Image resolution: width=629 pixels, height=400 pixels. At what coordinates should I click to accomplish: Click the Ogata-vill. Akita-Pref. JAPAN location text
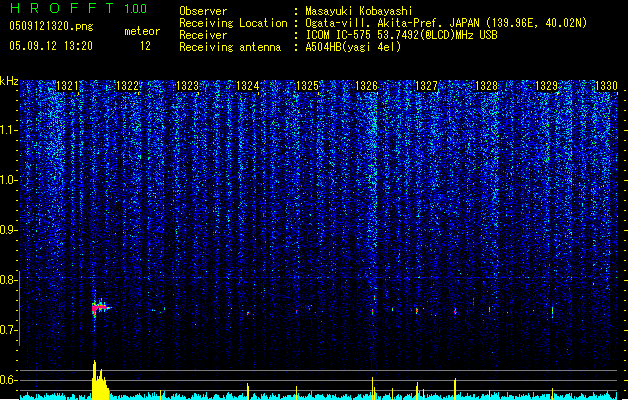click(x=446, y=23)
